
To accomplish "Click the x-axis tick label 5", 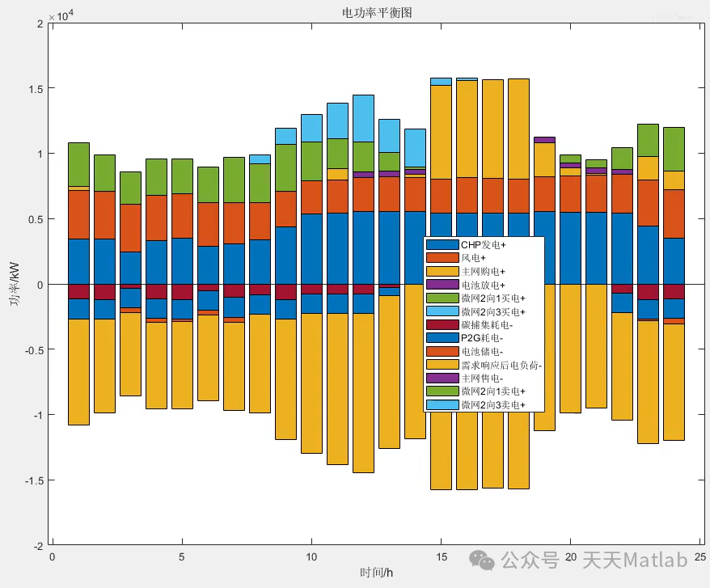I will [182, 556].
